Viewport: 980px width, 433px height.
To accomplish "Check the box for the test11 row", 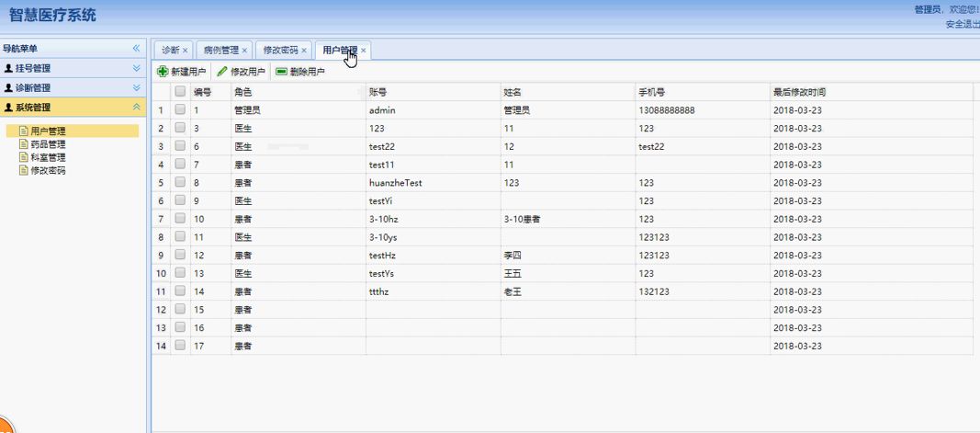I will 180,164.
